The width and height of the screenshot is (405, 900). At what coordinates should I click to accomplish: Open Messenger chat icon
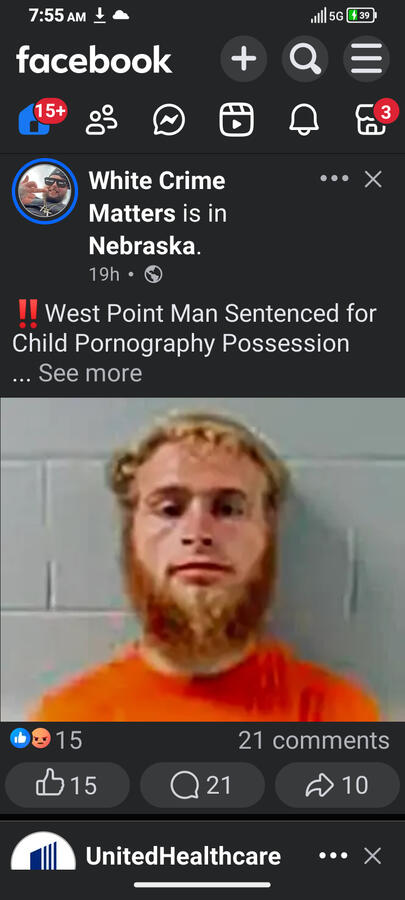tap(169, 120)
